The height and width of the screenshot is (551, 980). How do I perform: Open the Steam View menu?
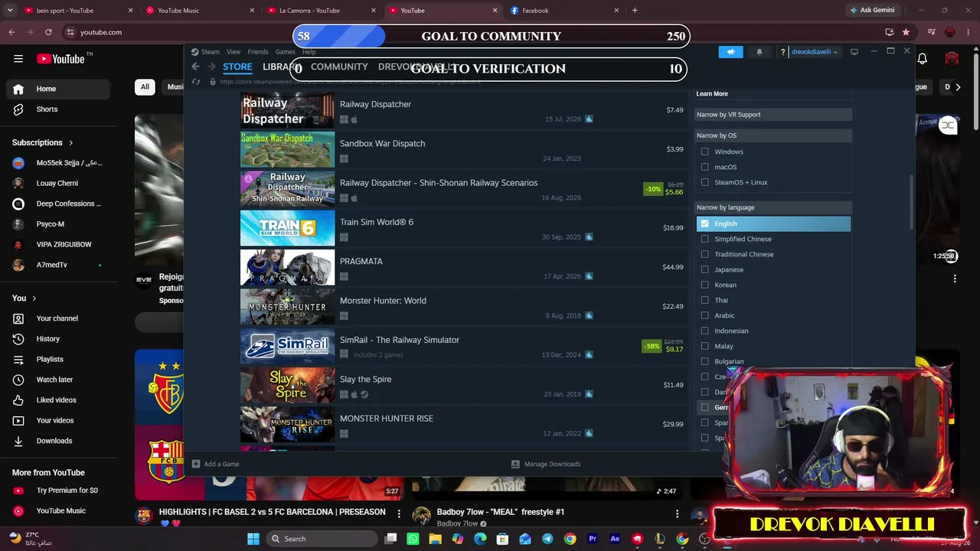[234, 52]
